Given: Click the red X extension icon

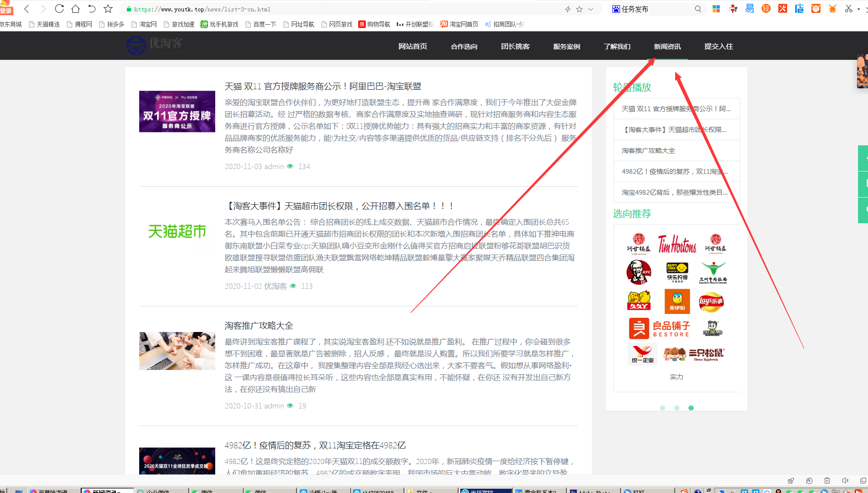Looking at the screenshot, I should 783,9.
